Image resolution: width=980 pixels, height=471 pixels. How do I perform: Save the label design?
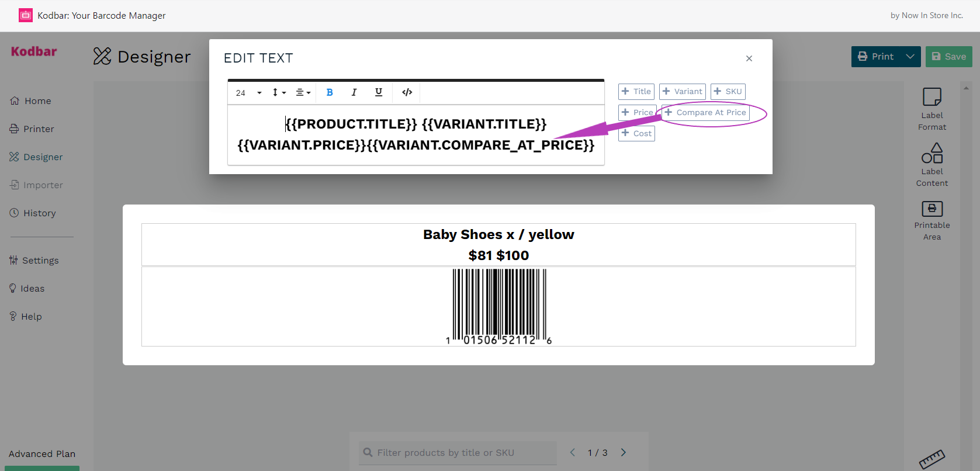pos(949,57)
